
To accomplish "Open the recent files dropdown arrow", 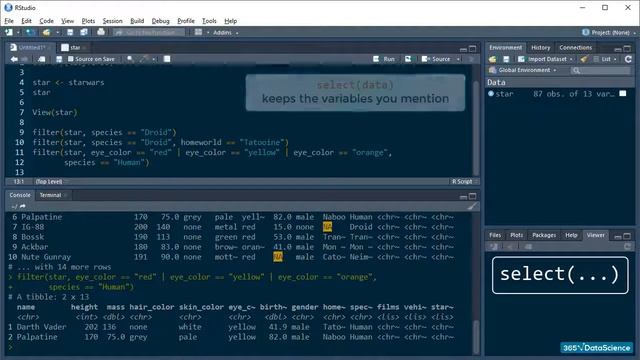I will tap(58, 33).
